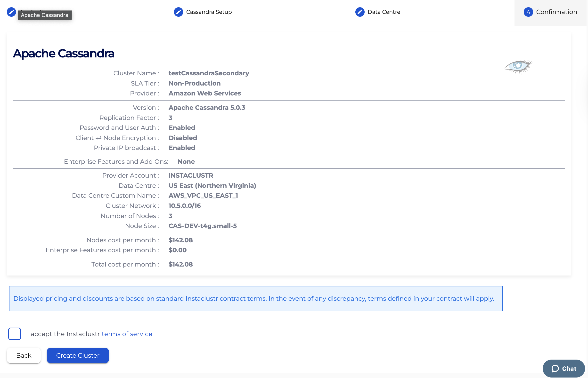Screen dimensions: 588x378
Task: Go to the Cassandra Setup step
Action: coord(209,12)
